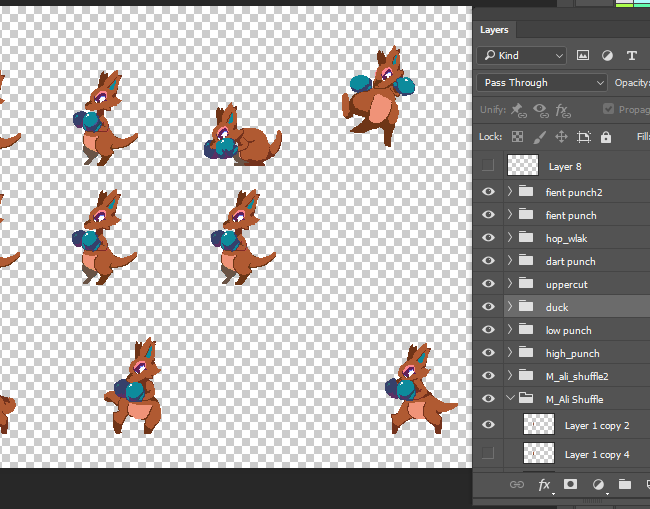Click the pixel layer filter icon
This screenshot has width=650, height=509.
click(584, 56)
